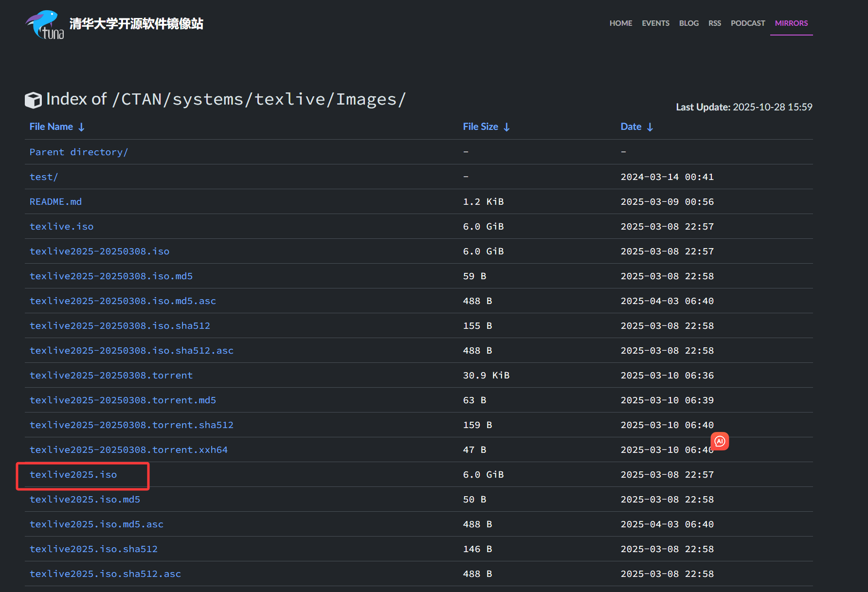Download texlive2025.iso
The width and height of the screenshot is (868, 592).
(73, 475)
